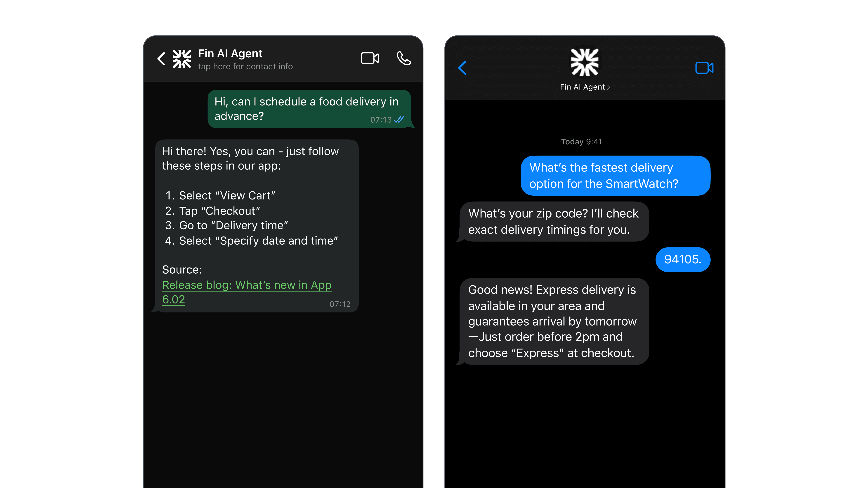Tap the blue back chevron in iMessage
The image size is (868, 488).
462,68
